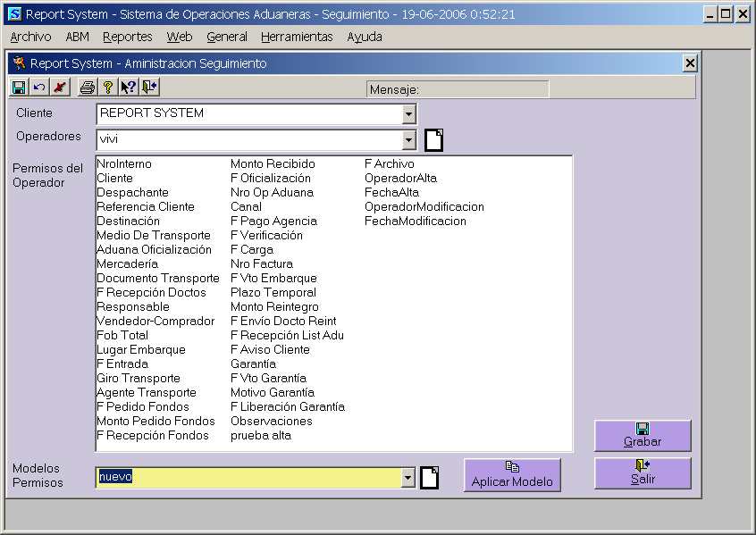Select Plazo Temporal permission item

coord(273,293)
